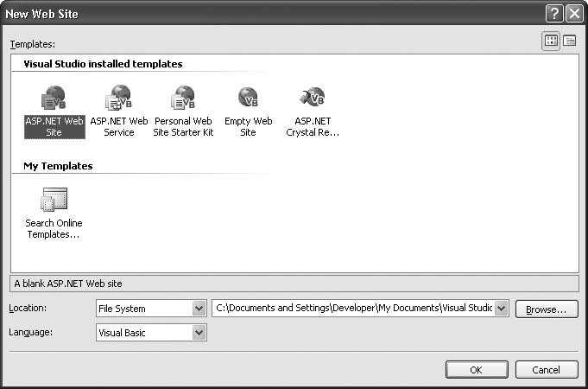The height and width of the screenshot is (389, 588).
Task: Click the 'Templates:' label
Action: click(x=33, y=44)
